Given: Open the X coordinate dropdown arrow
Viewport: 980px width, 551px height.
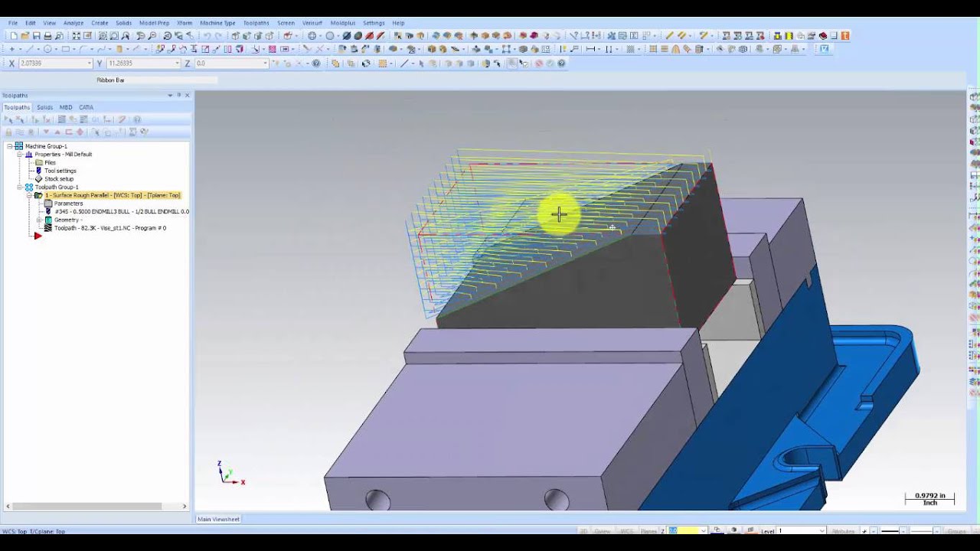Looking at the screenshot, I should 90,64.
